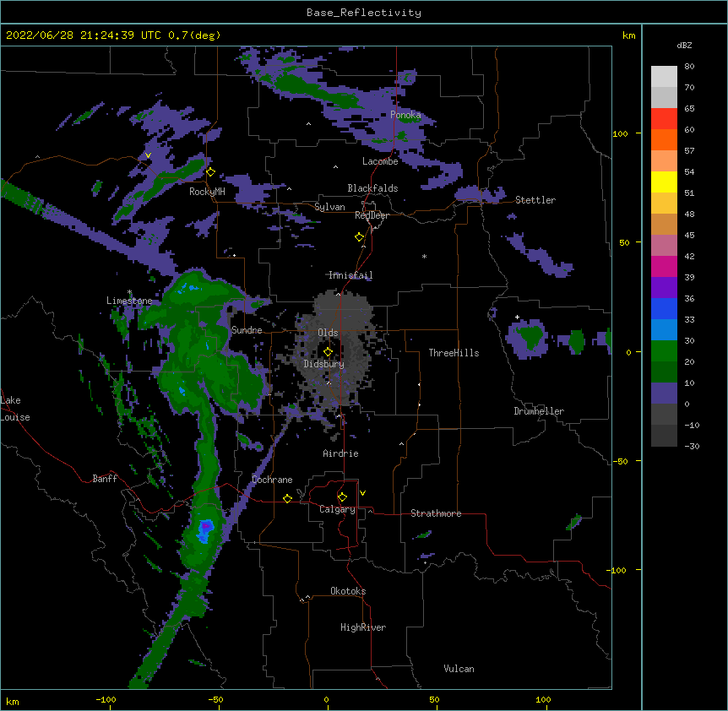Select the Okotoks label

[x=348, y=591]
